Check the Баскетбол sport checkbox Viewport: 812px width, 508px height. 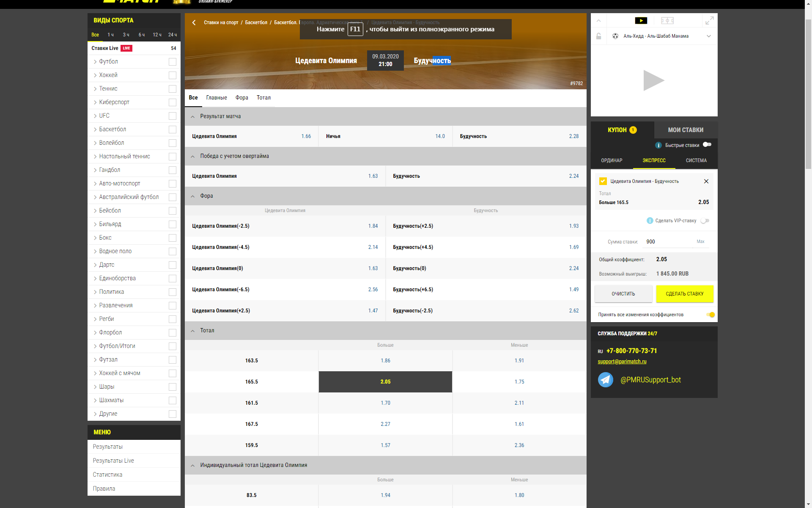pos(173,130)
